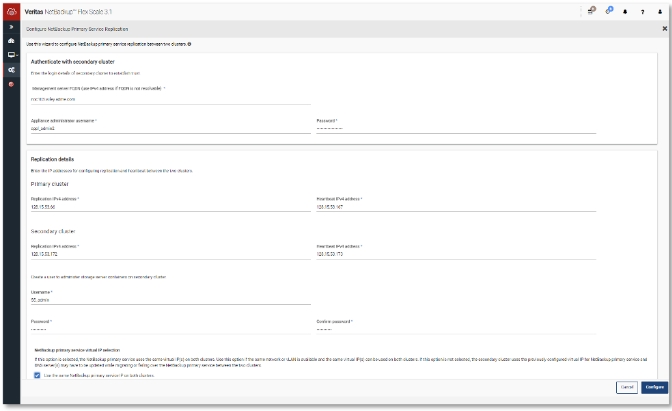Select the settings gears sidebar icon
672x411 pixels.
point(11,70)
